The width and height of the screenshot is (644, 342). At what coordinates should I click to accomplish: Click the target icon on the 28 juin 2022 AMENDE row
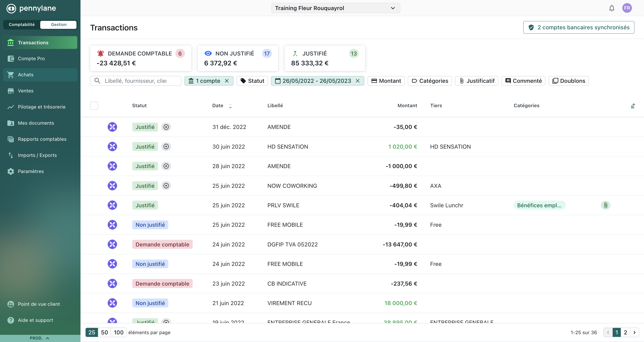point(166,166)
